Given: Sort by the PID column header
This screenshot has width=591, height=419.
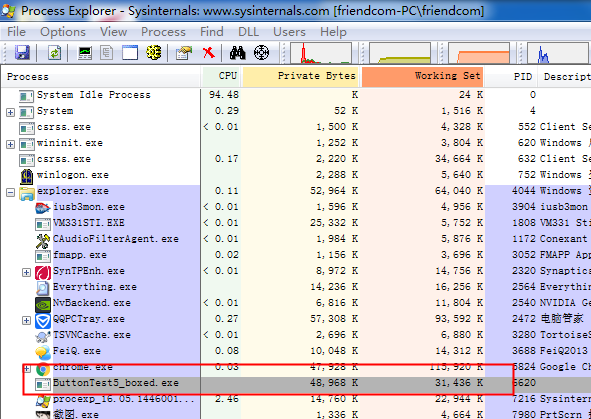Looking at the screenshot, I should coord(511,76).
